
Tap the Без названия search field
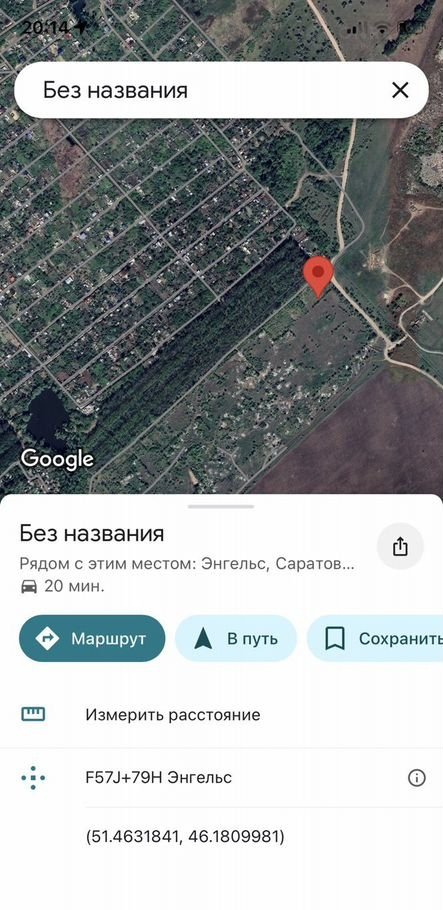pos(221,90)
